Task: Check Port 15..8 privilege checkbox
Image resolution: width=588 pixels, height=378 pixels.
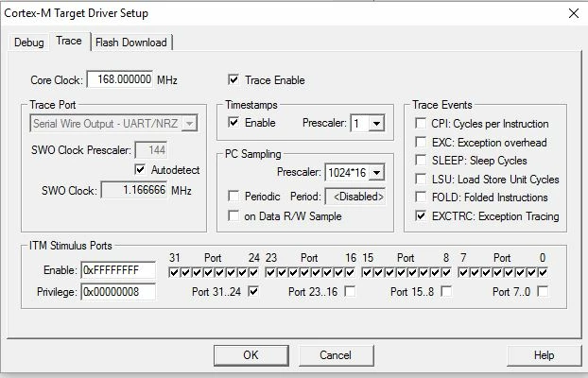Action: click(x=446, y=291)
